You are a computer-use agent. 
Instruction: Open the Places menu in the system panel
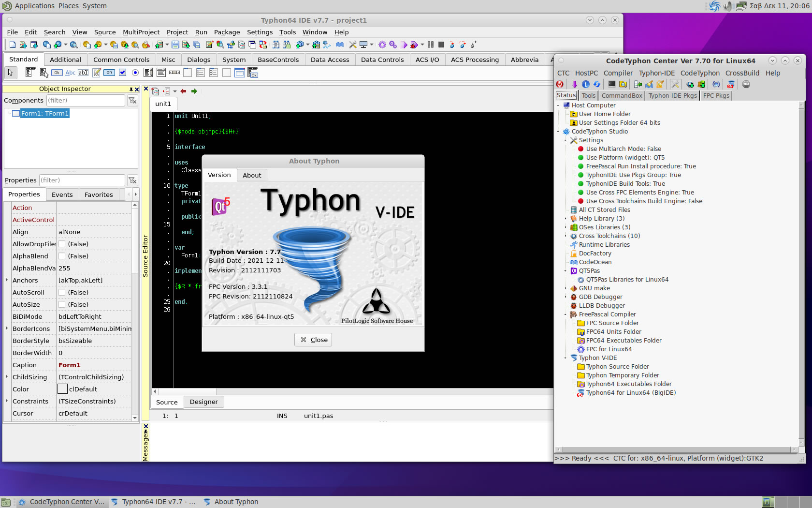point(69,6)
